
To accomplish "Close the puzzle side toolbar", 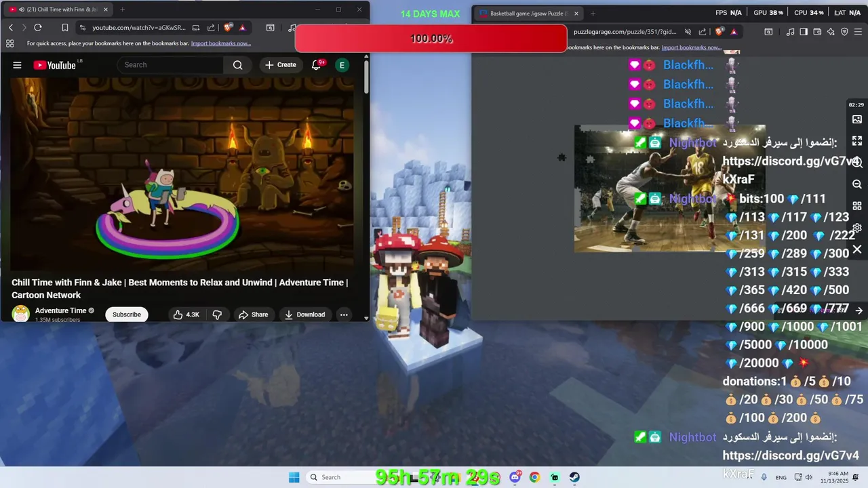I will click(x=857, y=250).
